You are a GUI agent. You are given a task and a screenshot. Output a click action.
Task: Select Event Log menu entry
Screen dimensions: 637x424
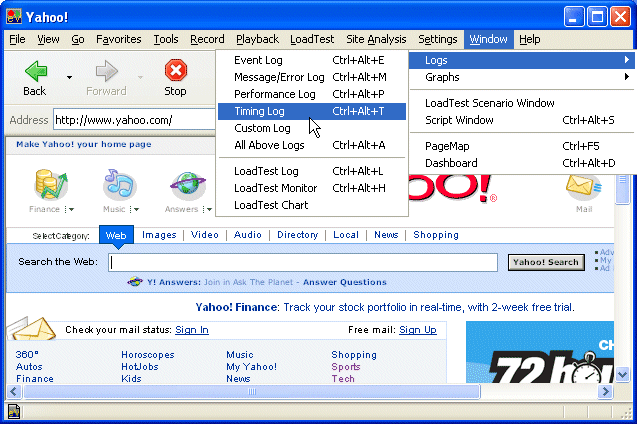[x=312, y=60]
